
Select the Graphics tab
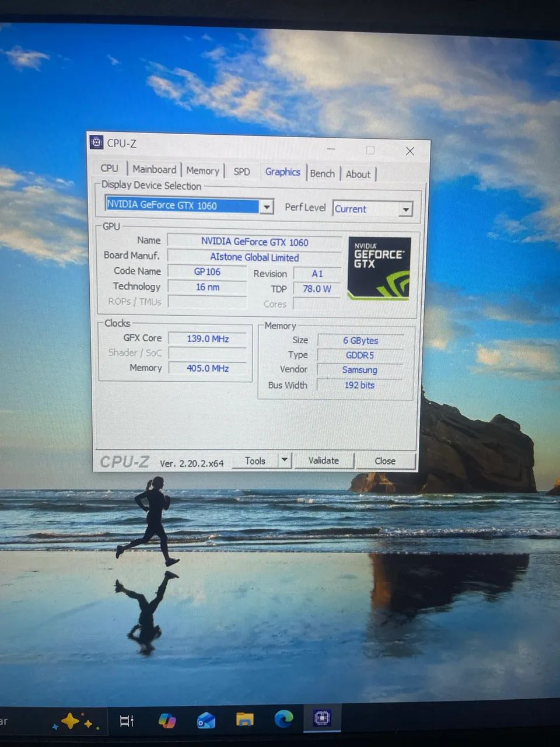282,172
